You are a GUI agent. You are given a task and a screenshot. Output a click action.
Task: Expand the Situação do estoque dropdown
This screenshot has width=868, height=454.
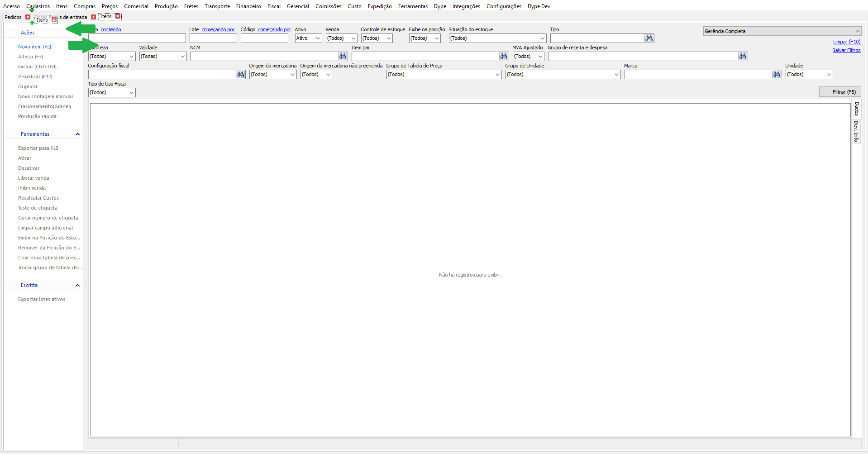tap(498, 38)
